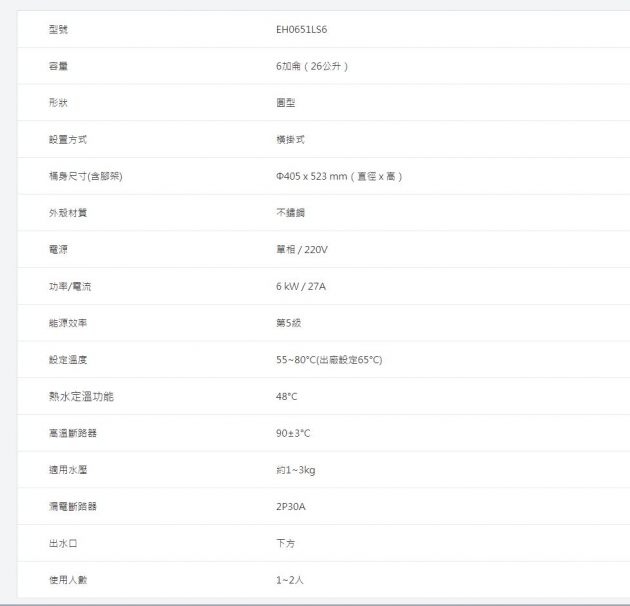Click the model number EH0651LS6
The width and height of the screenshot is (630, 606).
[x=301, y=29]
